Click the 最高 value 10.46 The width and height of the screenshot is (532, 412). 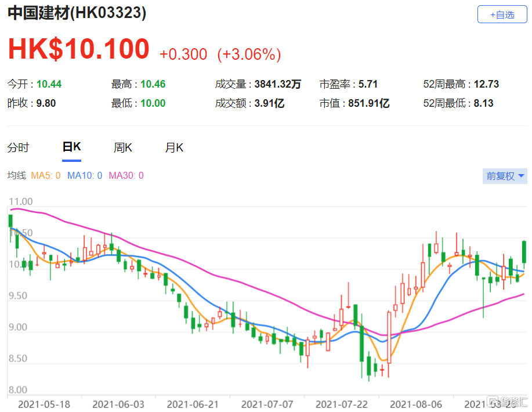point(153,84)
